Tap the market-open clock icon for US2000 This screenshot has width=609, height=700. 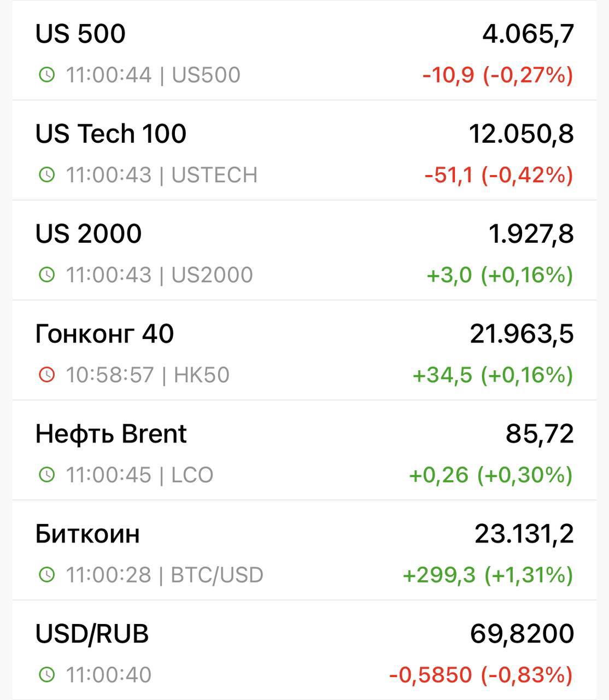click(47, 275)
